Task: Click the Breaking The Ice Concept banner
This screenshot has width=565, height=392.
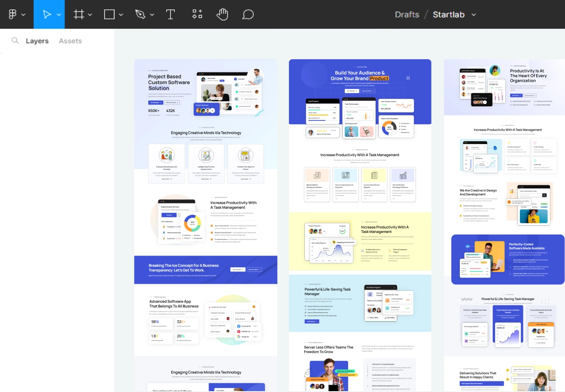Action: pos(206,270)
